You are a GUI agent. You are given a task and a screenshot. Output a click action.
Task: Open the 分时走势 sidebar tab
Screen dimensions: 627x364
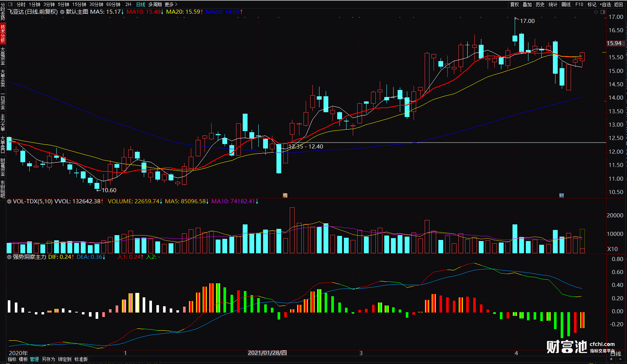(3, 11)
